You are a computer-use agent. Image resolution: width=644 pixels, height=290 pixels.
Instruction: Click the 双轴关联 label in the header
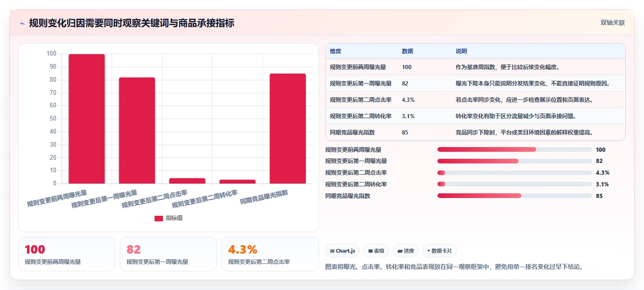click(612, 22)
